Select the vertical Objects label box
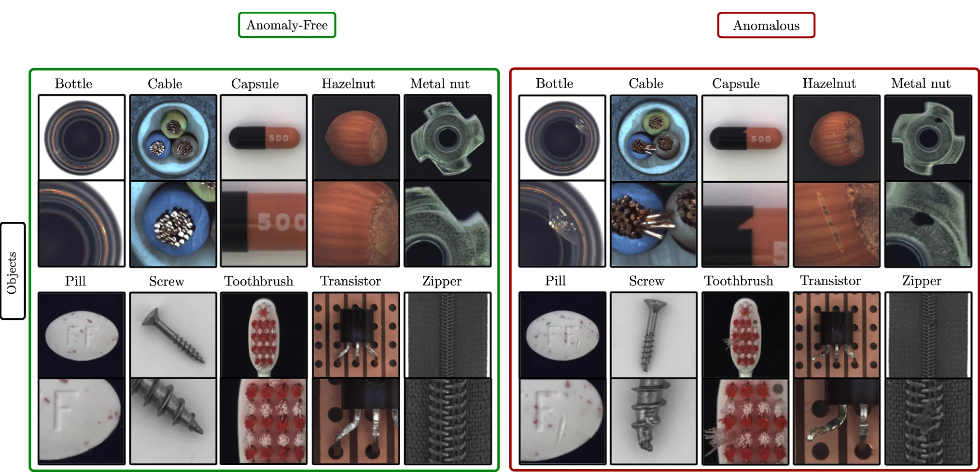This screenshot has width=980, height=472. click(13, 271)
